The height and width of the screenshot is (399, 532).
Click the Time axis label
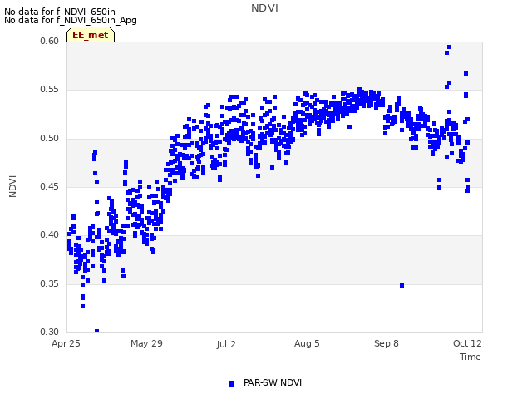pos(470,357)
